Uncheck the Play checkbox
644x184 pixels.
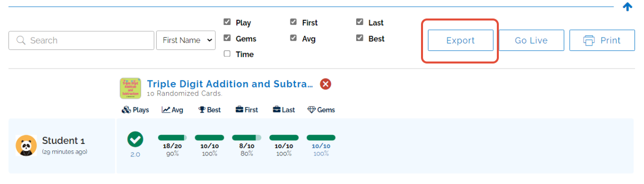(227, 22)
